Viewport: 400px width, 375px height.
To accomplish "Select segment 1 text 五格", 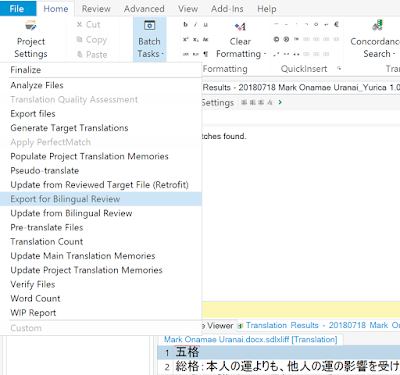I will 187,352.
